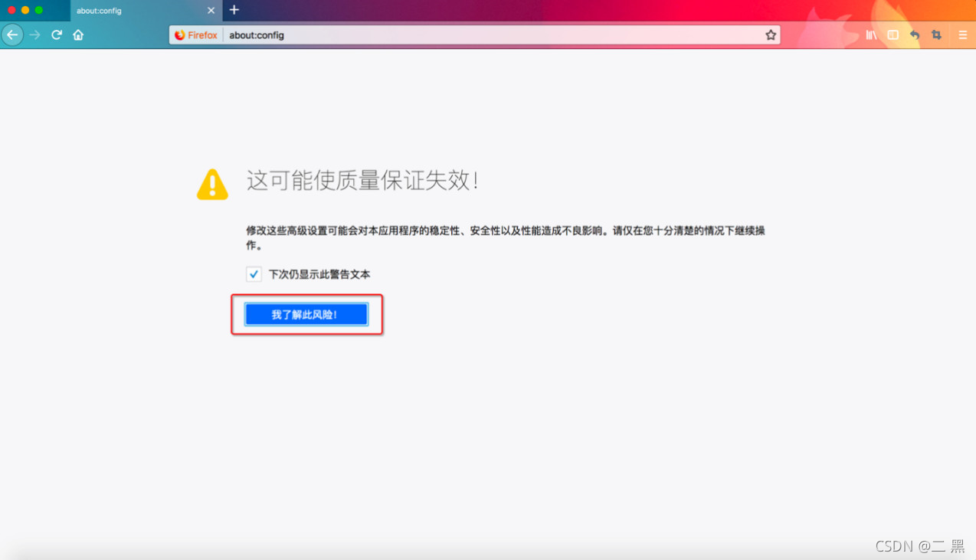Click the 我了解此风险! button
The height and width of the screenshot is (560, 976).
click(306, 315)
